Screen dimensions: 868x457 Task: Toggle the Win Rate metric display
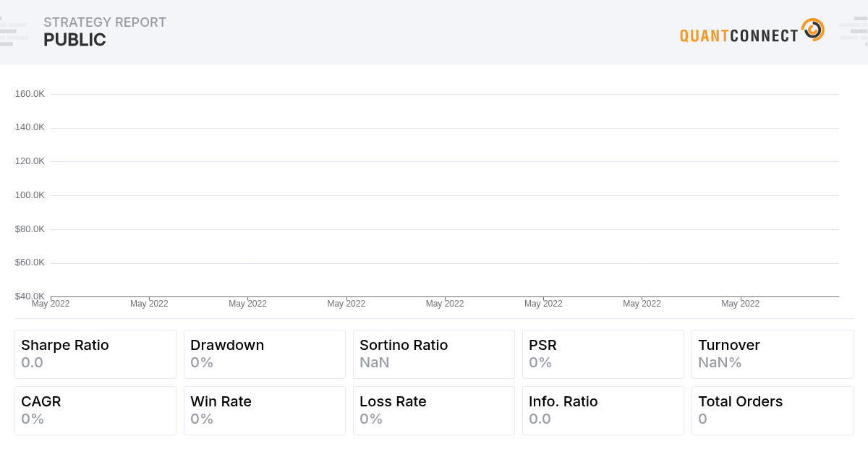(x=264, y=410)
